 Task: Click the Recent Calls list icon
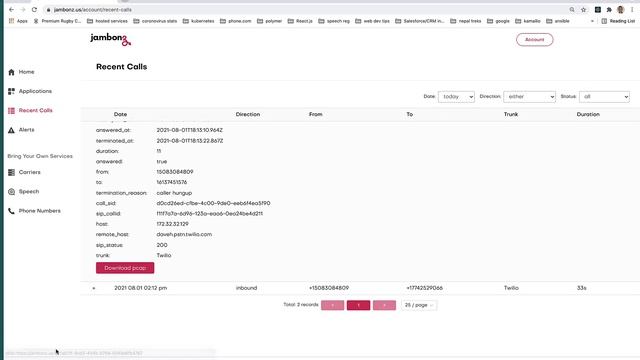coord(11,111)
